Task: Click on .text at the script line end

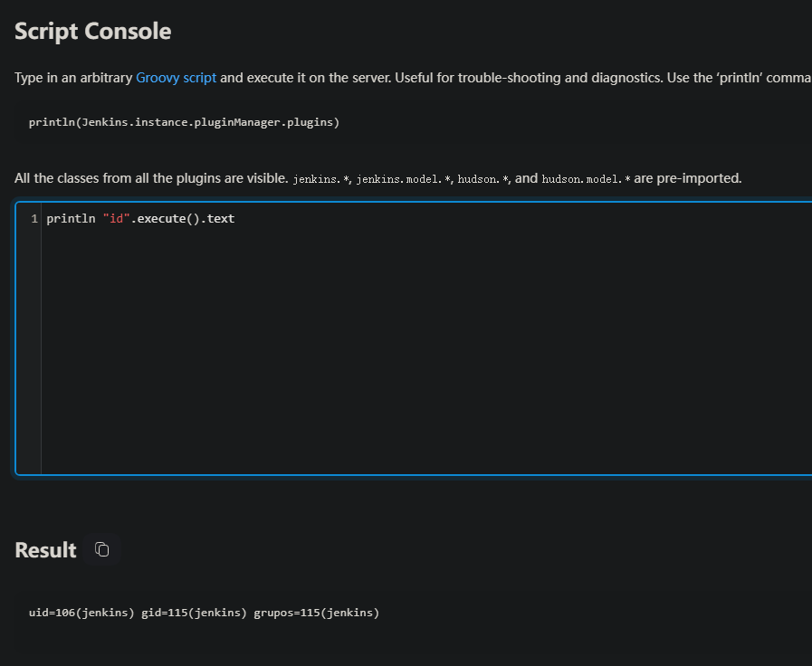Action: coord(221,218)
